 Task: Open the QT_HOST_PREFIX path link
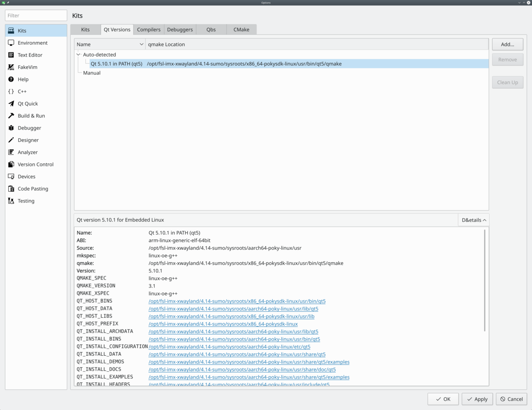pos(223,324)
